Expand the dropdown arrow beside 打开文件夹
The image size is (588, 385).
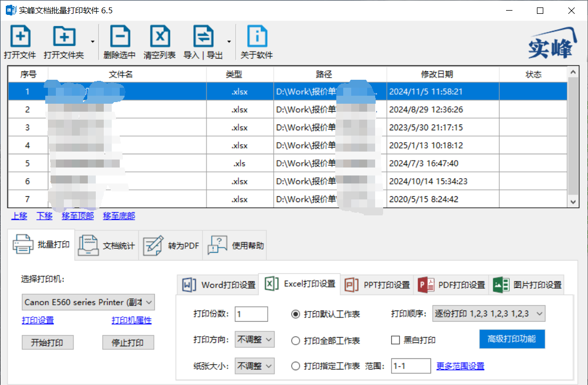[93, 41]
